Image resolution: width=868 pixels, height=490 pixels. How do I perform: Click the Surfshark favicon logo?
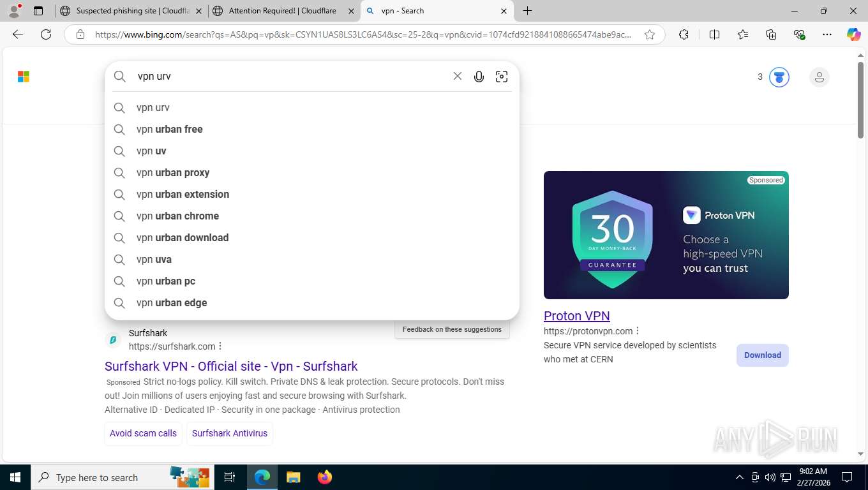(113, 340)
